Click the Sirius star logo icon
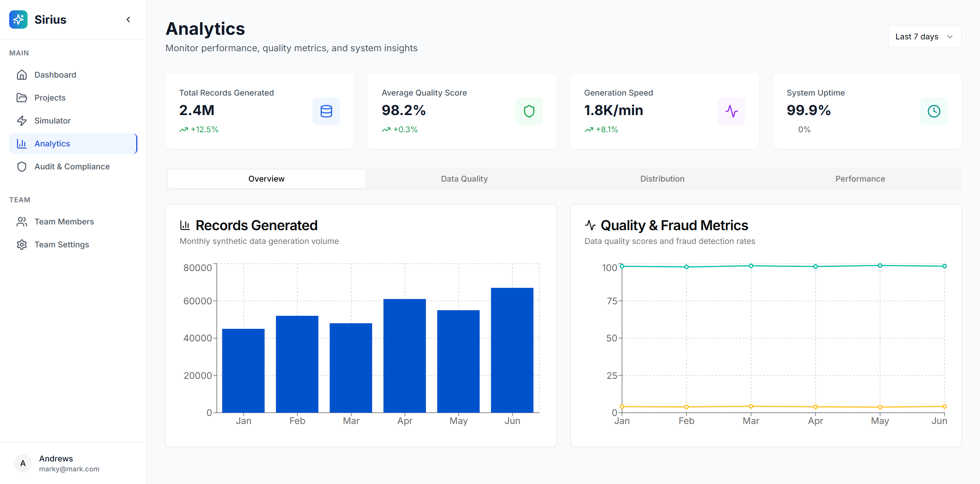 pos(18,19)
